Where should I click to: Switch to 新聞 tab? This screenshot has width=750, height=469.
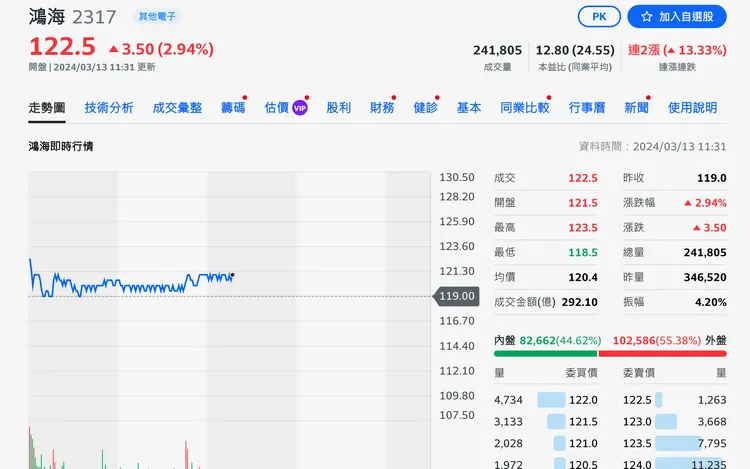[637, 108]
